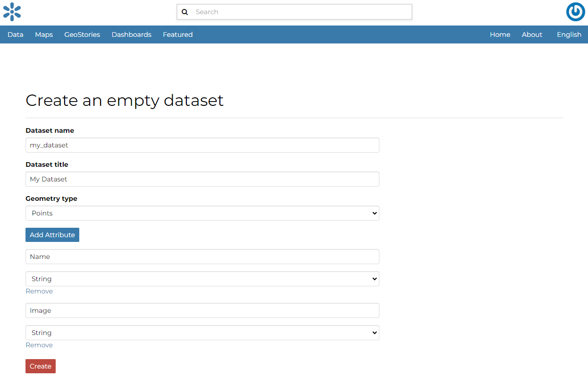Open the type dropdown for the Name attribute

tap(202, 279)
